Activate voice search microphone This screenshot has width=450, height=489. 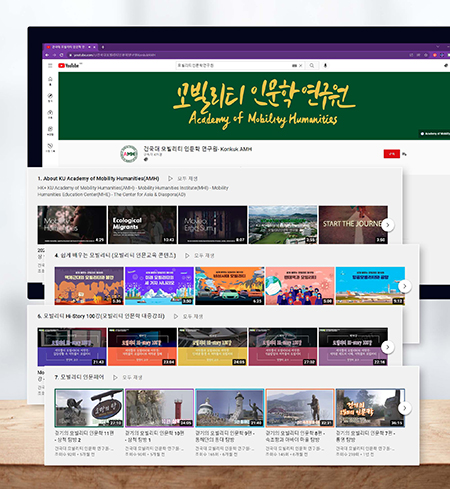[x=325, y=66]
